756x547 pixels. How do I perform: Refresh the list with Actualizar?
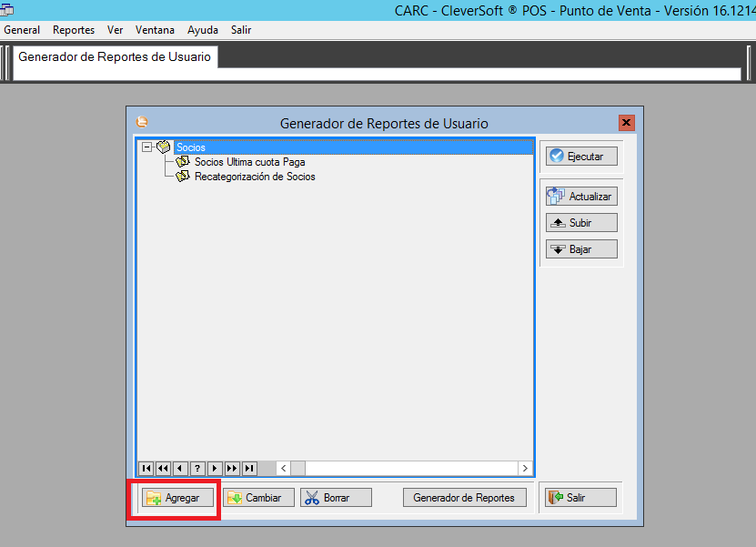(x=581, y=196)
